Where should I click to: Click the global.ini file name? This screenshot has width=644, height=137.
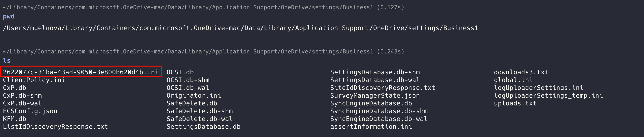click(513, 80)
